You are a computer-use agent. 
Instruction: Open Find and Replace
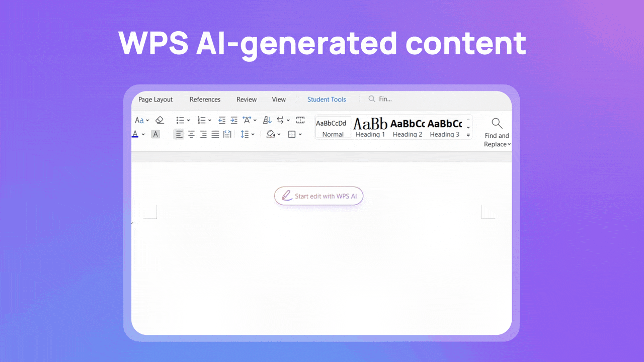tap(497, 132)
